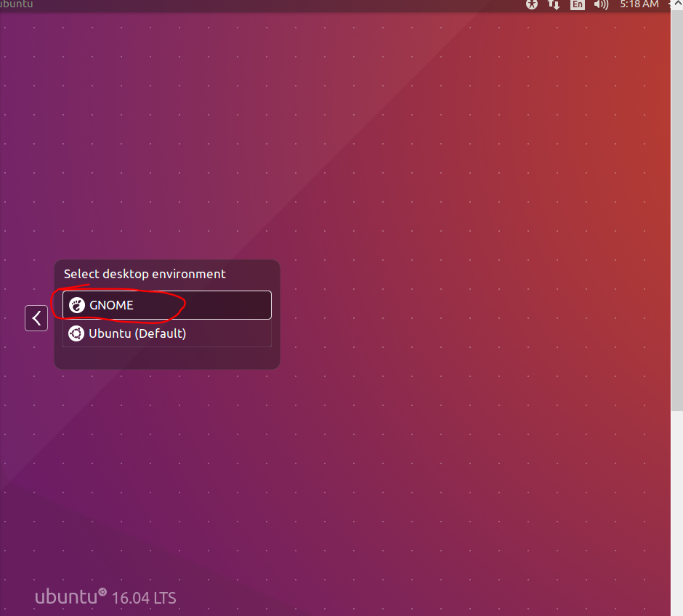Open the network indicator in top bar
Viewport: 683px width, 616px height.
[x=554, y=4]
